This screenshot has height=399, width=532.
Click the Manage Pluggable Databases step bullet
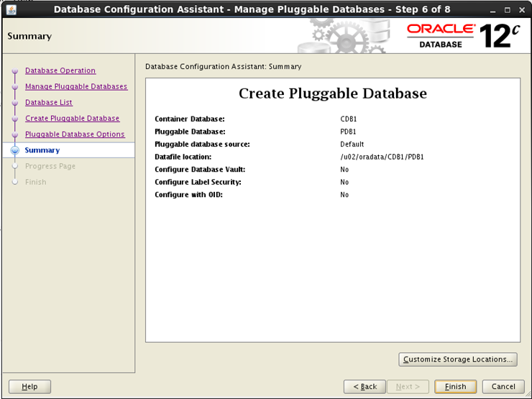click(15, 87)
